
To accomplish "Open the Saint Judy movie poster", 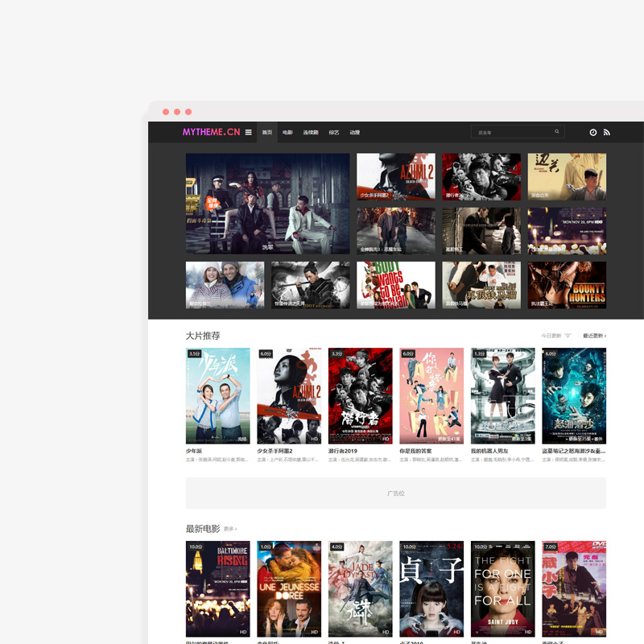I will coord(502,588).
